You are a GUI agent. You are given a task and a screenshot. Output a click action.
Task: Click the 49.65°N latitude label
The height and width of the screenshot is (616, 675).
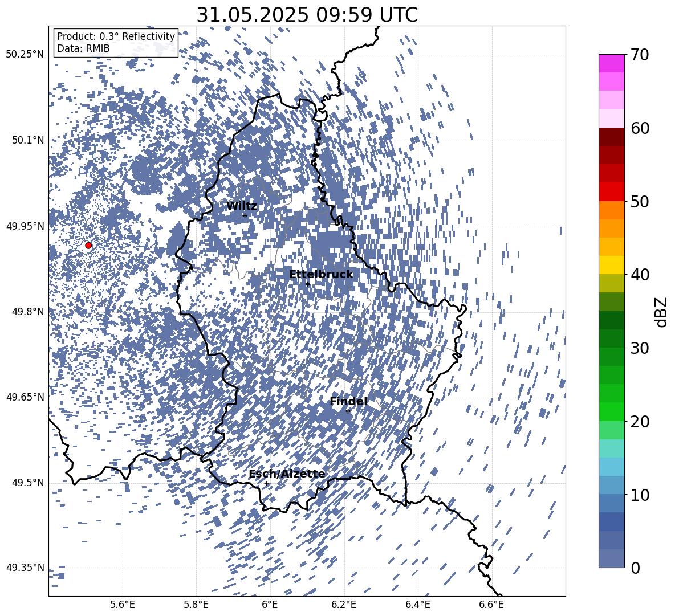(25, 397)
